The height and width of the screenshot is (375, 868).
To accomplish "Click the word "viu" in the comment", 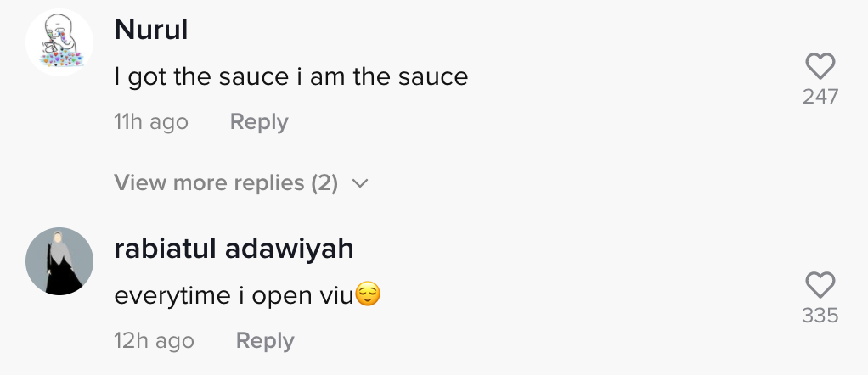I will 337,295.
